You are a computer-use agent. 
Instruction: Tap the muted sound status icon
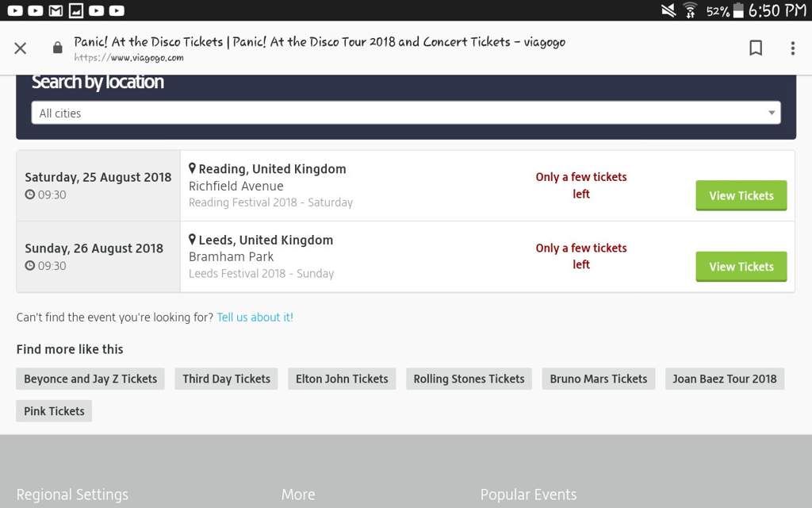click(668, 10)
